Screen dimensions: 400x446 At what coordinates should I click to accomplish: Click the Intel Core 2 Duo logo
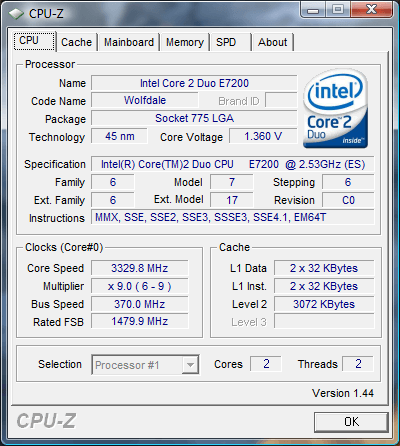click(336, 109)
